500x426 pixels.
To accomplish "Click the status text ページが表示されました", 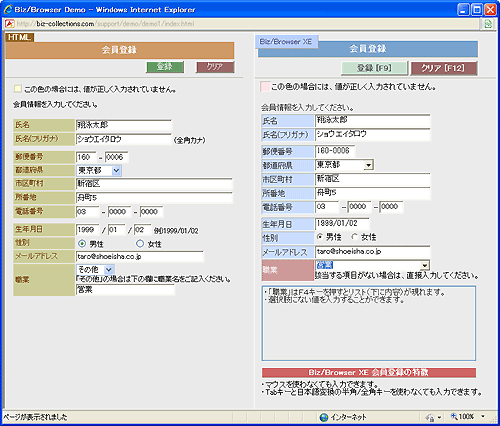I will point(35,417).
